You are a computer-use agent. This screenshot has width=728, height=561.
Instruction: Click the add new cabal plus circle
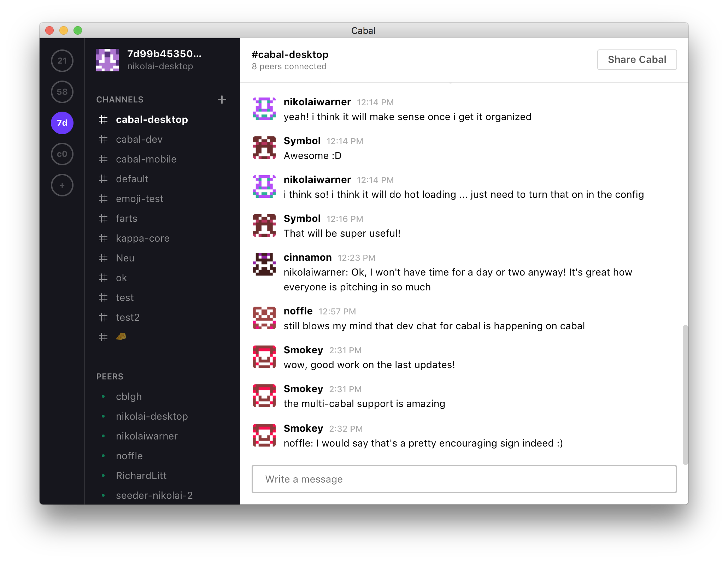(x=62, y=185)
